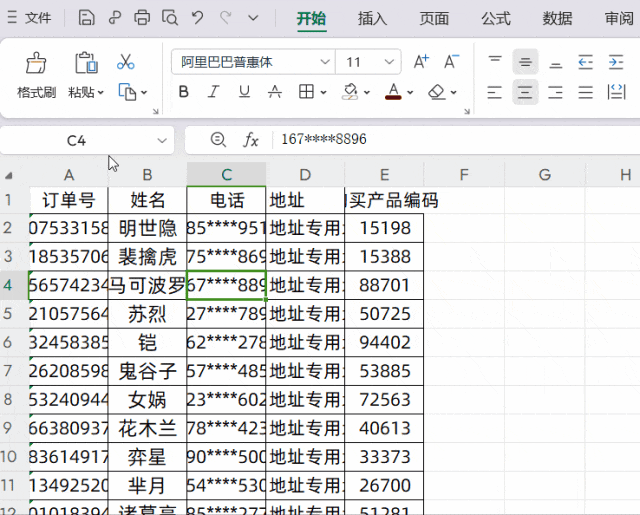Toggle Underline formatting
Viewport: 640px width, 515px height.
244,92
